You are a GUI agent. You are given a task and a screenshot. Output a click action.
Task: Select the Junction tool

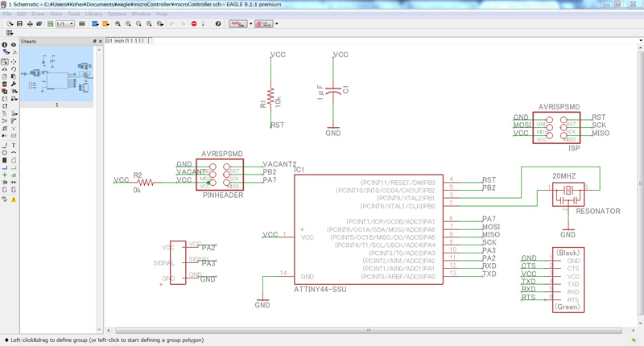(x=5, y=175)
